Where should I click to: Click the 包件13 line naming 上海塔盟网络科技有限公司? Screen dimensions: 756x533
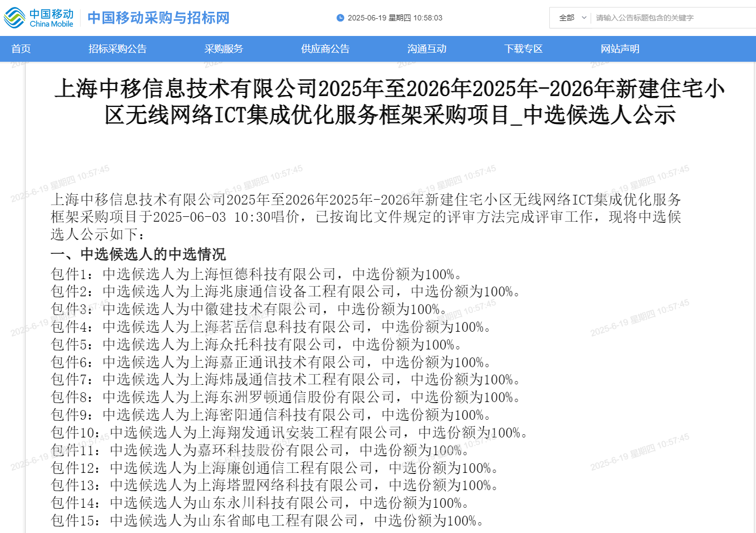pos(275,485)
